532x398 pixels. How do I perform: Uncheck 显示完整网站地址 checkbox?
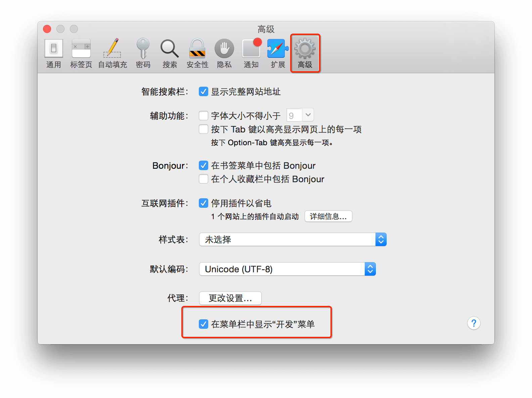(204, 91)
